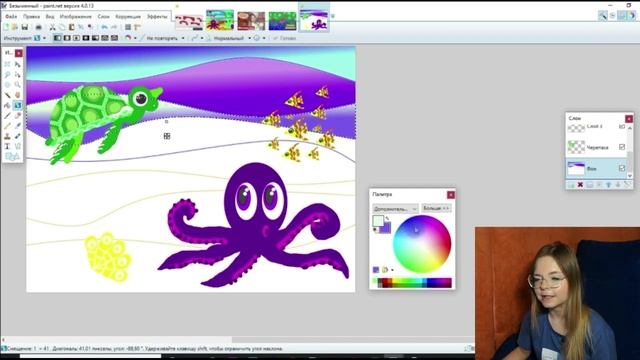Click the layer Move Up arrow icon
The height and width of the screenshot is (360, 640).
coord(608,185)
